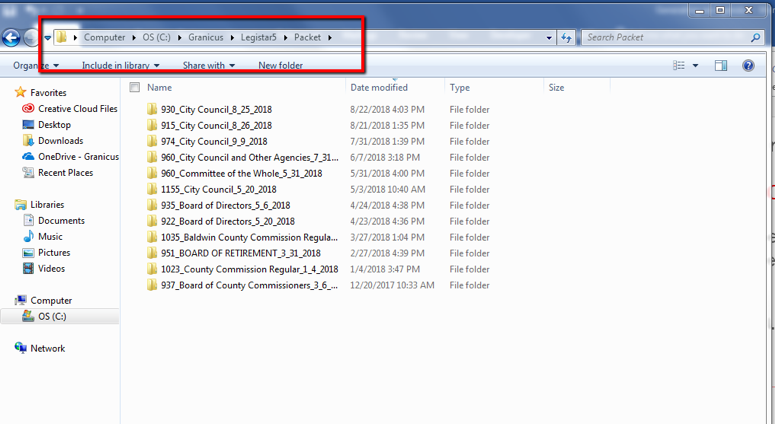Click the 8/22/2018 4:03 PM date cell
This screenshot has width=775, height=424.
click(x=387, y=110)
